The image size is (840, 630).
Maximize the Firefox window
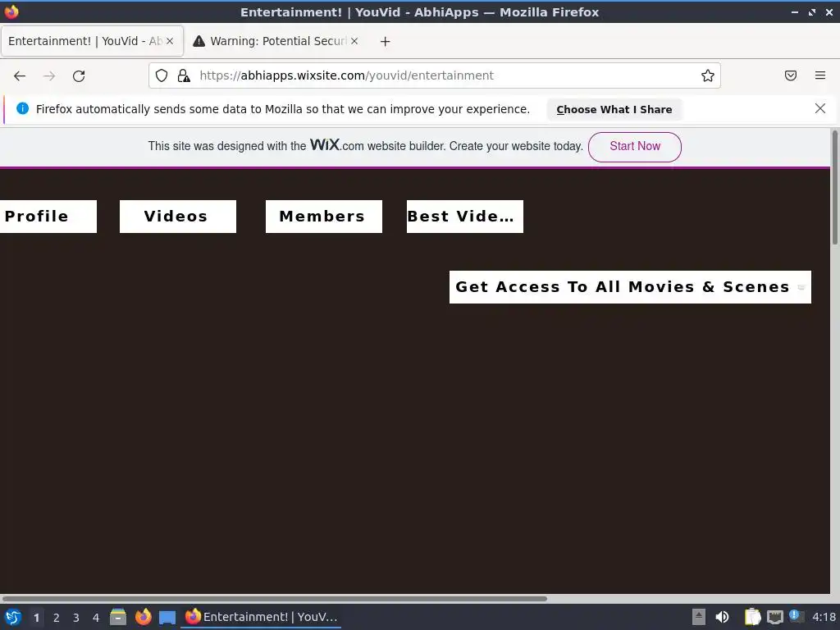[x=812, y=11]
